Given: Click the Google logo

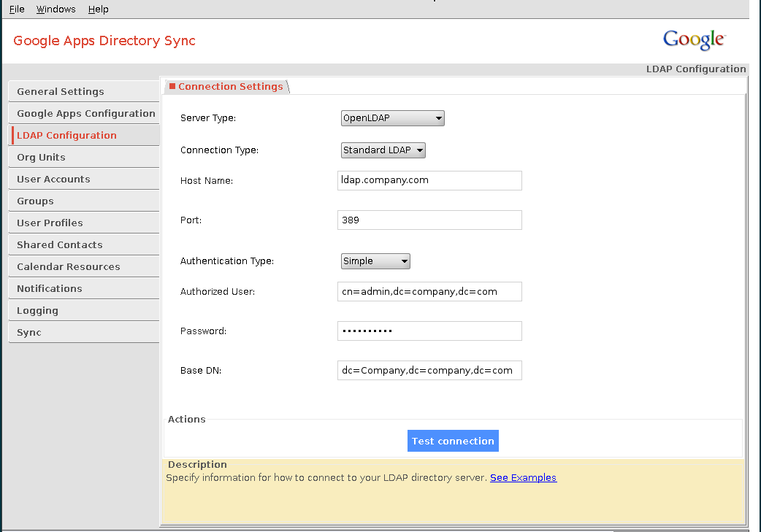Looking at the screenshot, I should click(693, 40).
